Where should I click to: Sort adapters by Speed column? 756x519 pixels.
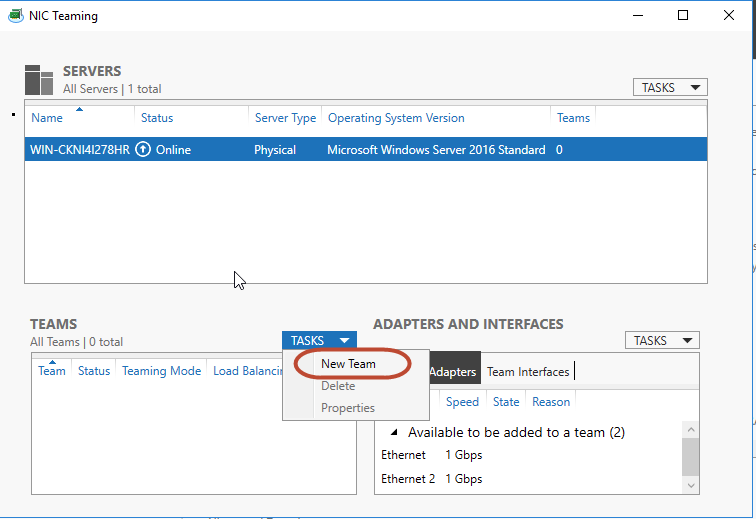(x=462, y=402)
